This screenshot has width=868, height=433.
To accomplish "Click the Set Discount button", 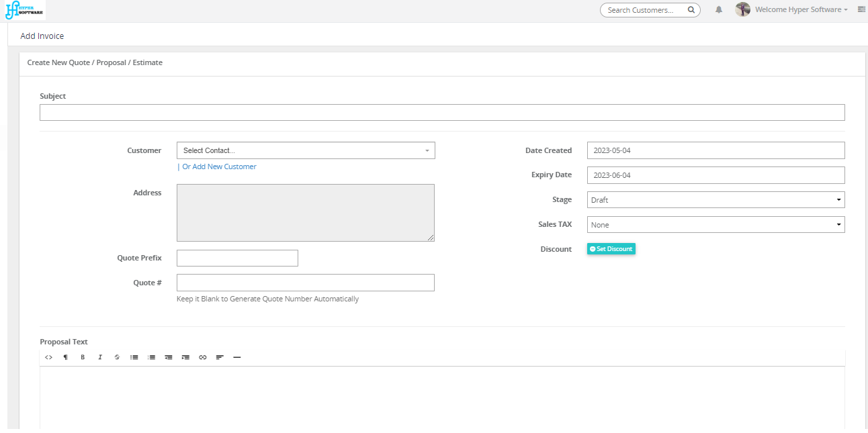I will click(x=611, y=249).
